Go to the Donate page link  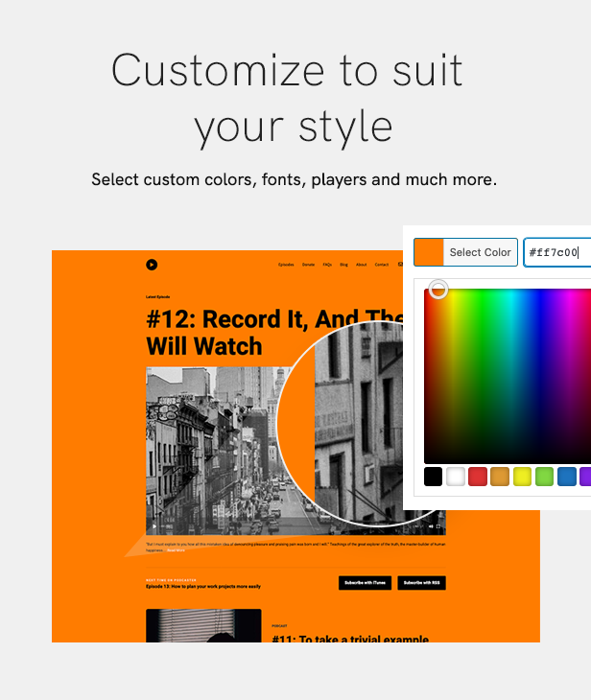[x=308, y=265]
